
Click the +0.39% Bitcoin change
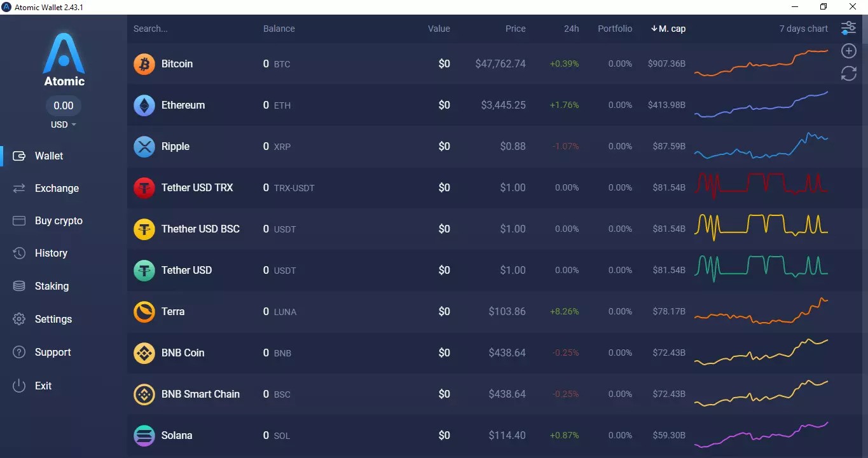click(x=565, y=64)
